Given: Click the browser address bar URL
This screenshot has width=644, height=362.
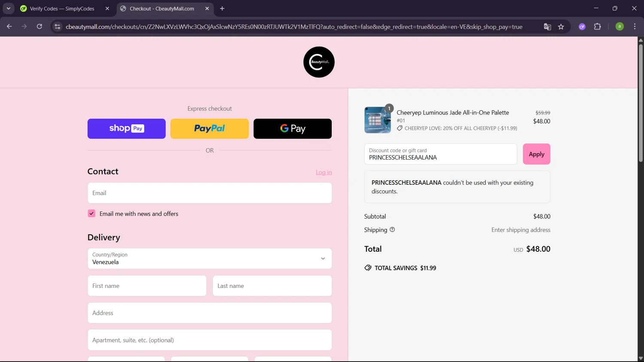Looking at the screenshot, I should 294,27.
